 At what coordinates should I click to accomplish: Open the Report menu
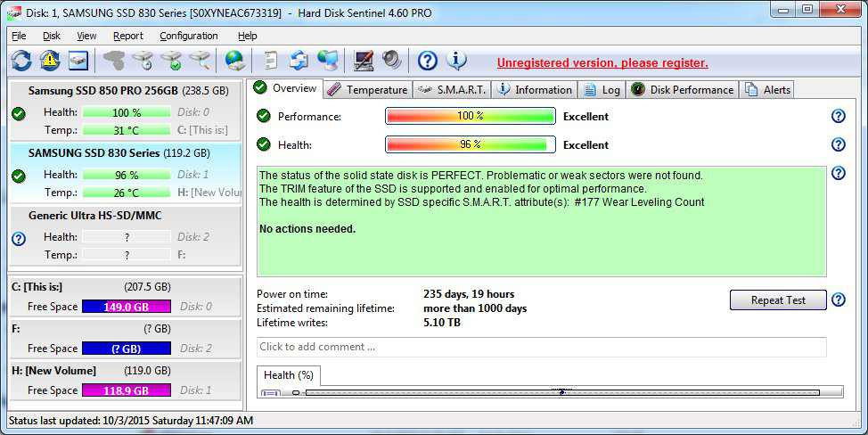pos(127,36)
